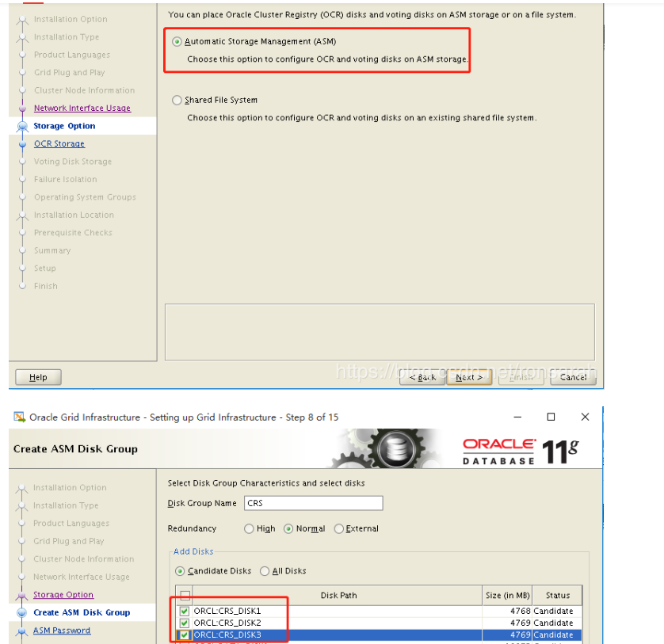Click the ORCL:CRS_DISK1 path text
This screenshot has width=664, height=644.
(x=227, y=611)
